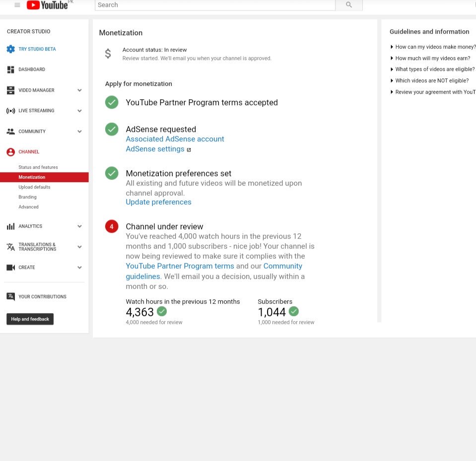Click the Help and feedback button
476x461 pixels.
pyautogui.click(x=30, y=319)
